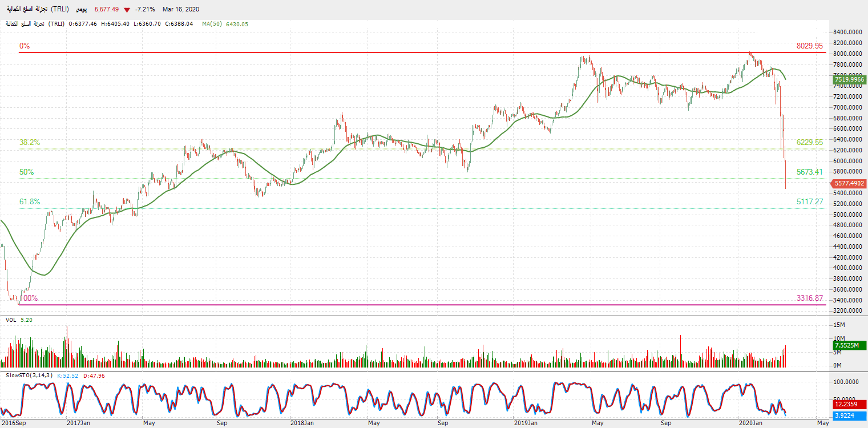Click the open value O:6377.46
868x428 pixels.
coord(83,24)
